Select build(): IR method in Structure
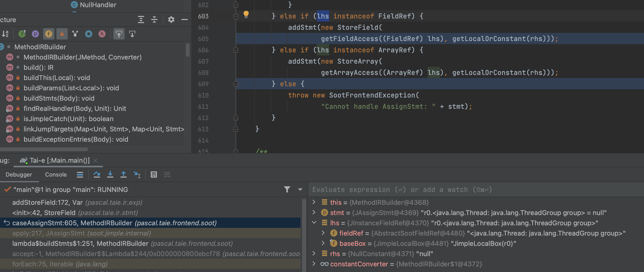644x272 pixels. tap(38, 67)
